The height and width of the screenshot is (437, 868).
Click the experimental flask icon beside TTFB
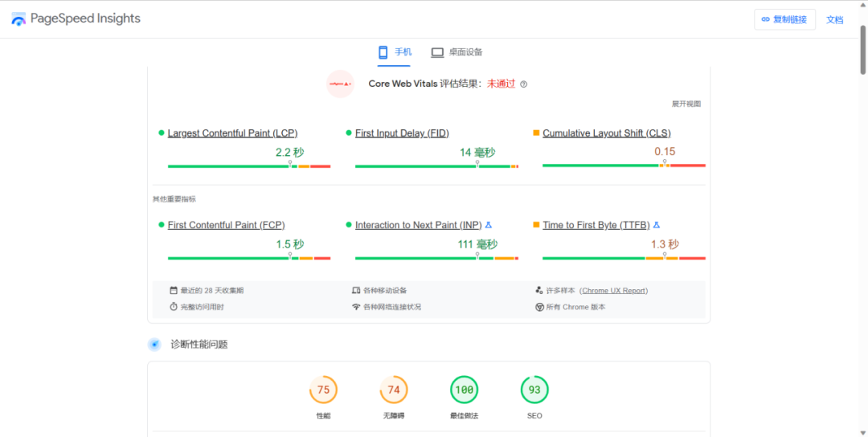pyautogui.click(x=657, y=225)
